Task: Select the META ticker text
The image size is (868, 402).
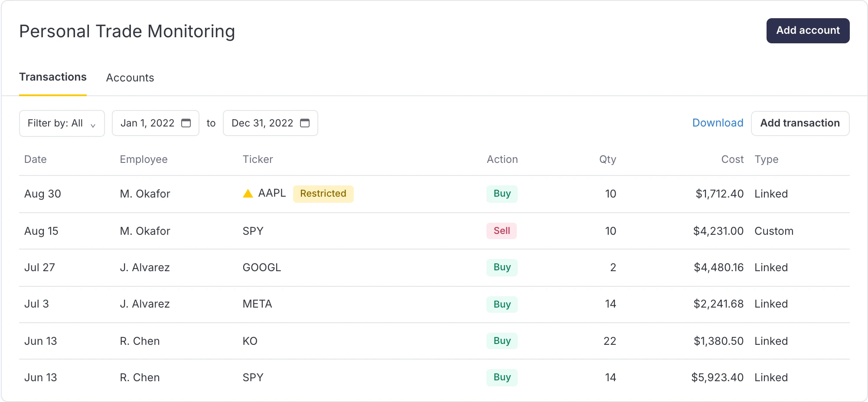Action: [257, 304]
